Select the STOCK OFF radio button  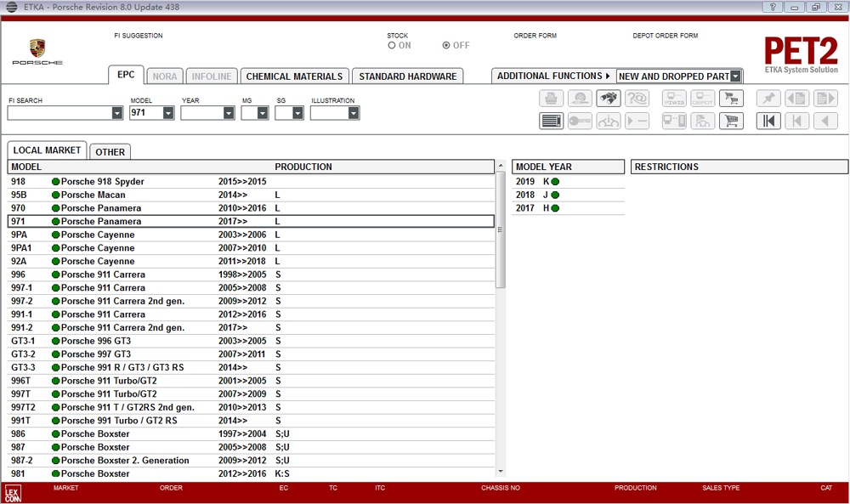(446, 46)
